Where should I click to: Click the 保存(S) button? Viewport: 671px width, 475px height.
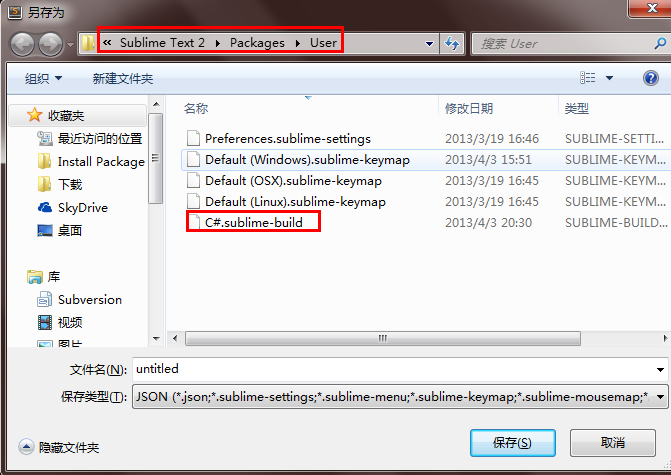click(513, 443)
